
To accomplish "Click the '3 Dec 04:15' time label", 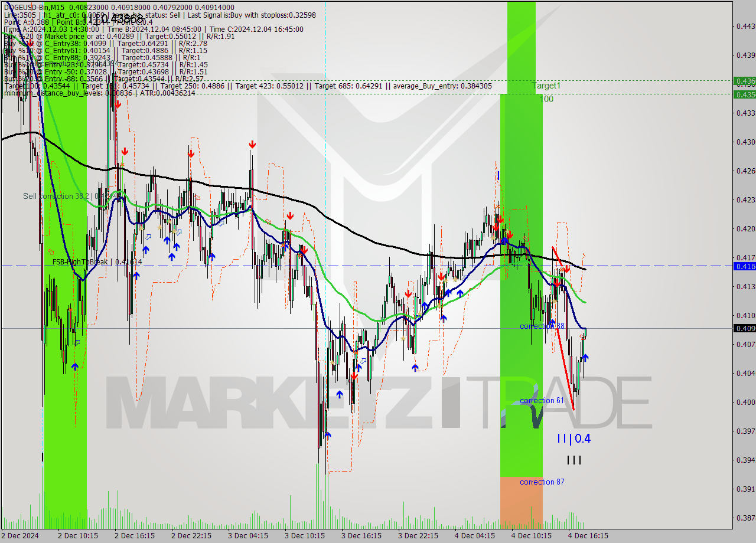I will click(x=248, y=535).
